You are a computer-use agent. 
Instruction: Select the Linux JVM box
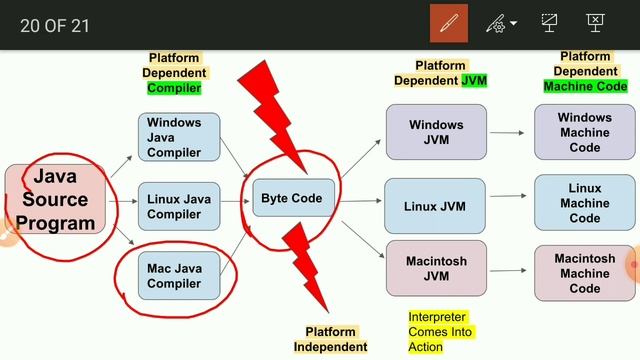[x=435, y=206]
